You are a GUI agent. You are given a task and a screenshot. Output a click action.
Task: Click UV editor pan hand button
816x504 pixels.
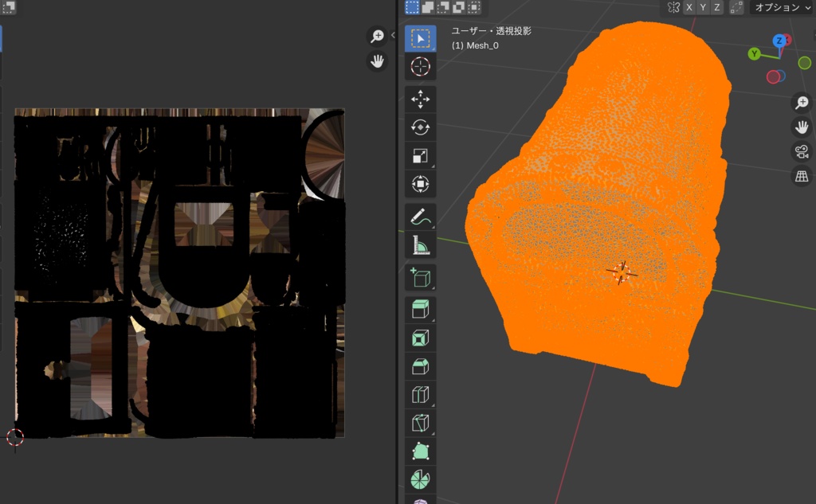pos(377,61)
